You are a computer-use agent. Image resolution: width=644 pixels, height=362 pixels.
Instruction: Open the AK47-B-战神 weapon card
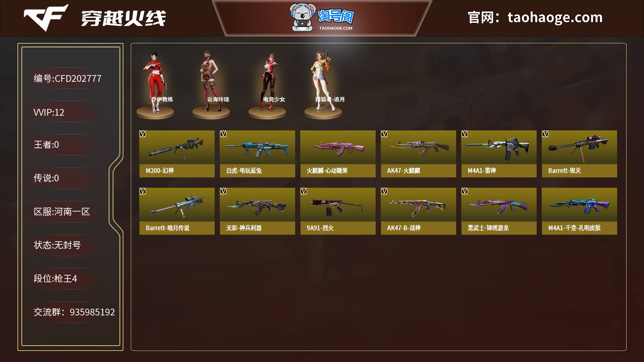(419, 211)
